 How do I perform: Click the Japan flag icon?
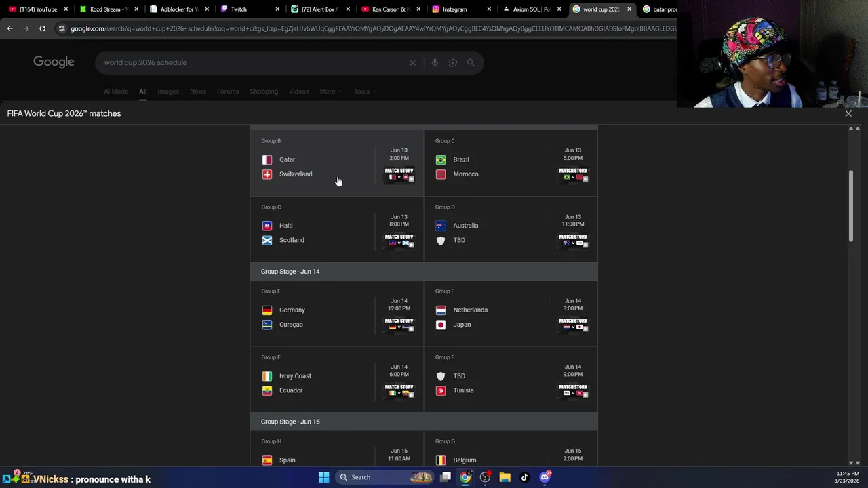pos(441,325)
